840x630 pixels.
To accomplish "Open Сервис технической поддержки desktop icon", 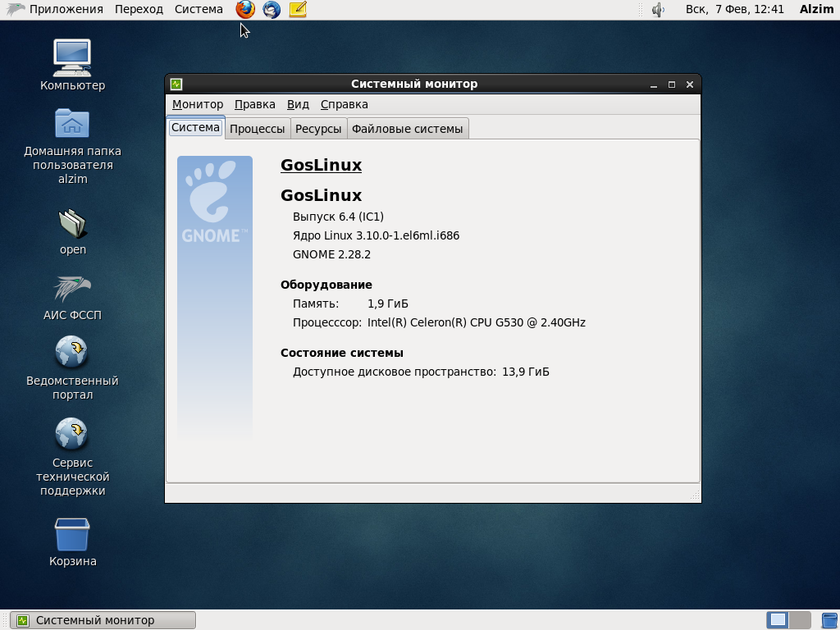I will [72, 435].
